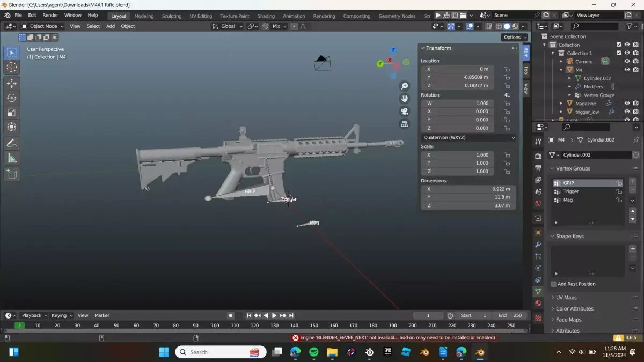Screen dimensions: 644x362
Task: Activate the Scale tool
Action: 12,113
